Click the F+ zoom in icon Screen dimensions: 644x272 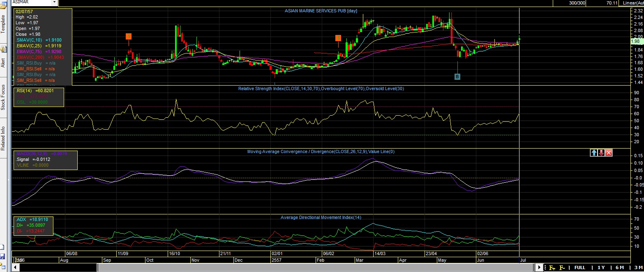click(x=552, y=267)
